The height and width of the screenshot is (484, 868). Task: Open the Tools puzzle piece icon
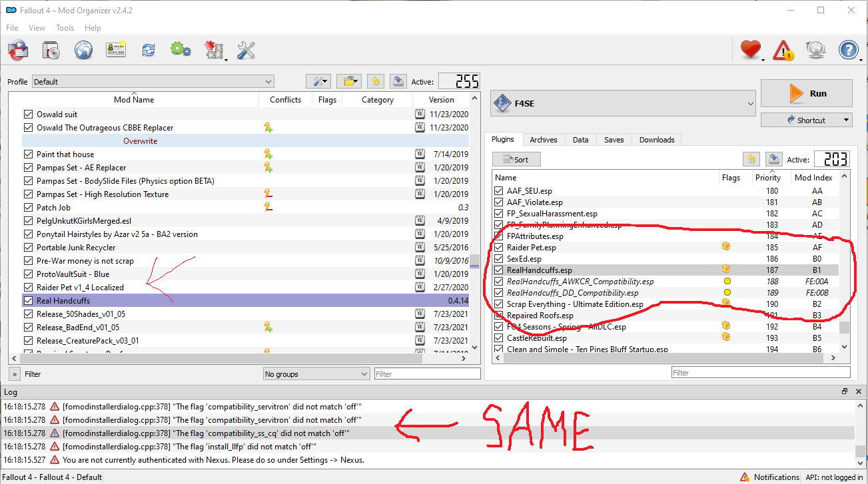point(214,50)
